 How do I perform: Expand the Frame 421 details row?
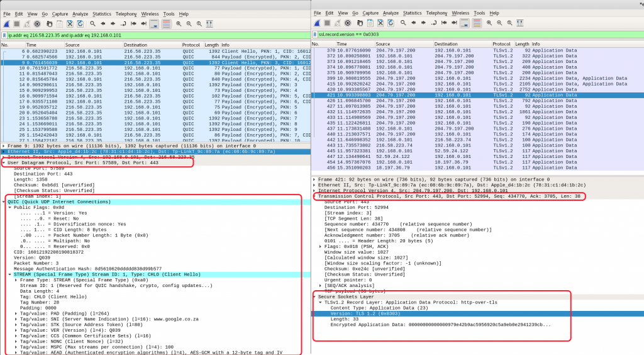(x=314, y=179)
